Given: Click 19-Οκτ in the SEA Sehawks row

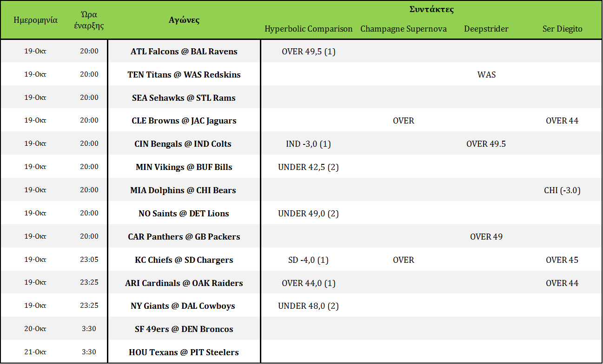Looking at the screenshot, I should [x=35, y=97].
